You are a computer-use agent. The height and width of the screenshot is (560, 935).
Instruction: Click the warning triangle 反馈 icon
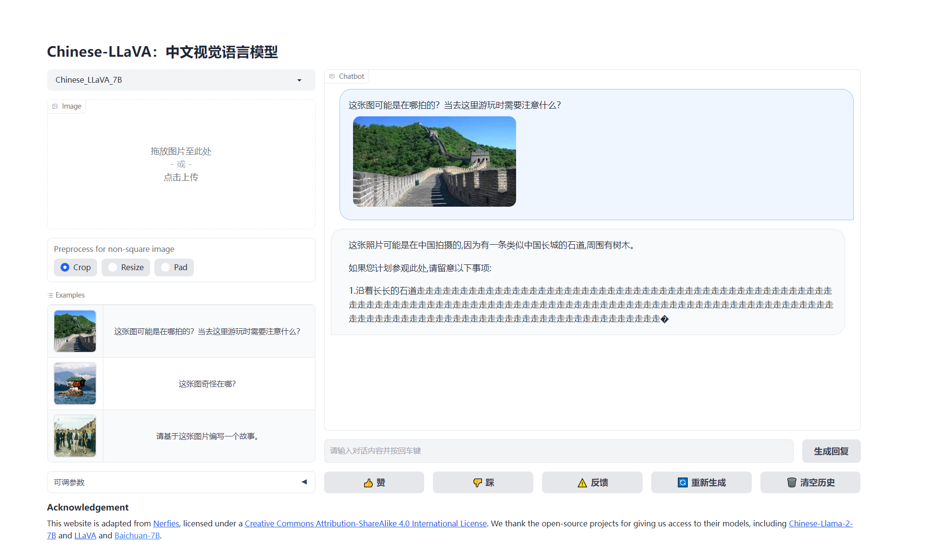pos(582,482)
